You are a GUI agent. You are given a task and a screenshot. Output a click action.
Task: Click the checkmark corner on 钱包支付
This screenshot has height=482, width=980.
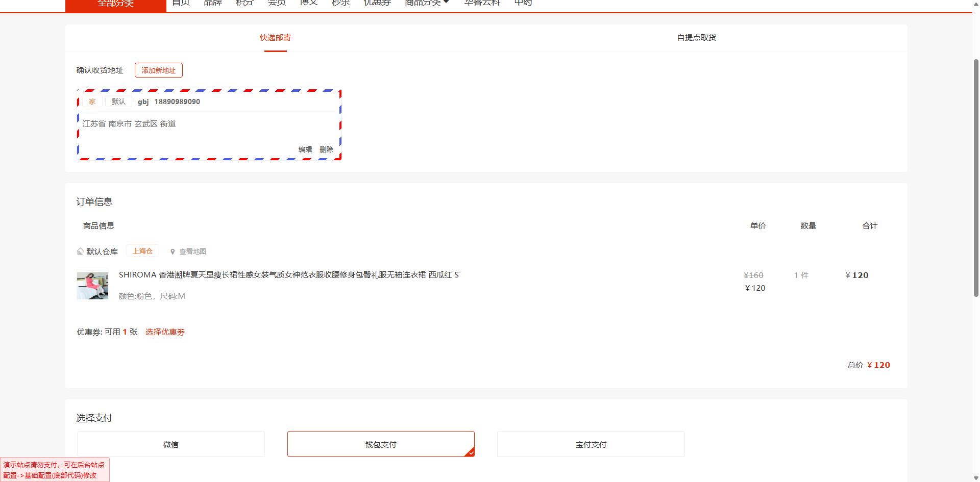[x=470, y=452]
